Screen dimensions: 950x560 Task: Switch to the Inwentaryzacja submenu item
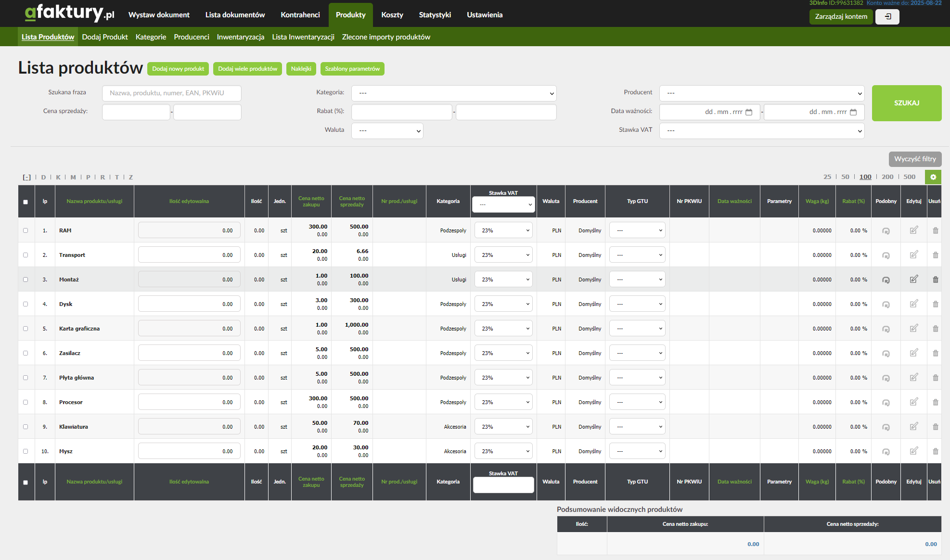click(x=240, y=37)
